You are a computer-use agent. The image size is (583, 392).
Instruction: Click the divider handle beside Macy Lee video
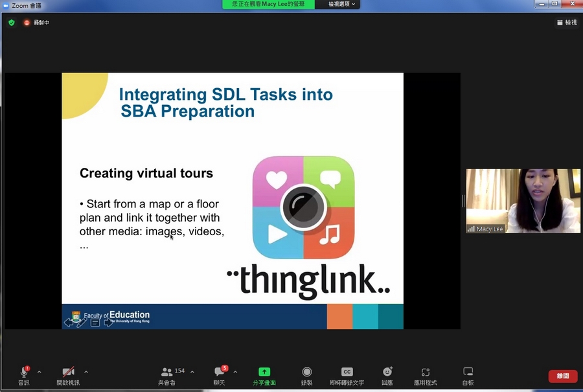coord(463,202)
